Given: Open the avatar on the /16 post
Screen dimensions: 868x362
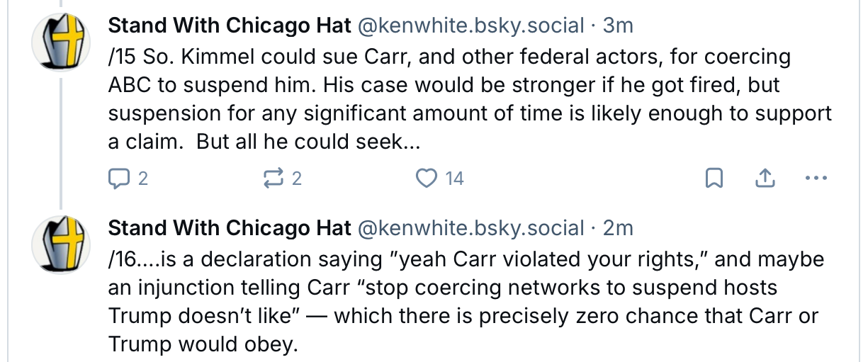Looking at the screenshot, I should (61, 244).
